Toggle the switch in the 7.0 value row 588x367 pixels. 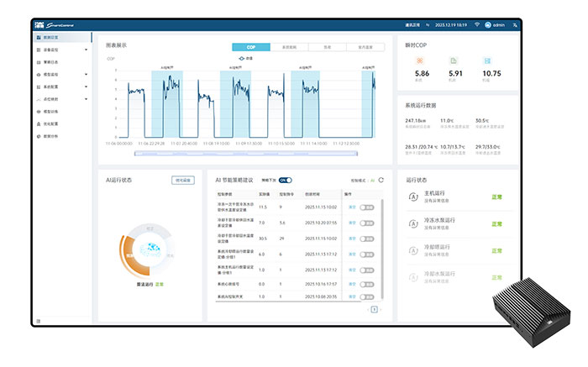(x=367, y=223)
